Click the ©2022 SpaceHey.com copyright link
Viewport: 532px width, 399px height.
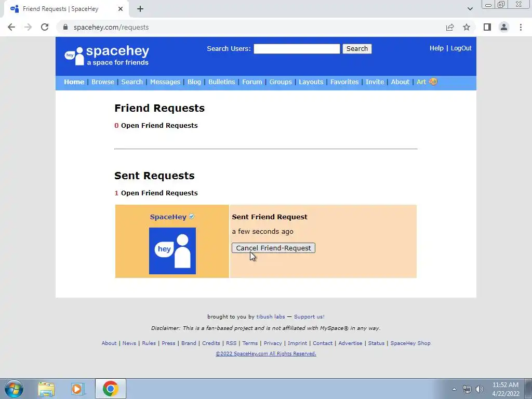coord(266,353)
